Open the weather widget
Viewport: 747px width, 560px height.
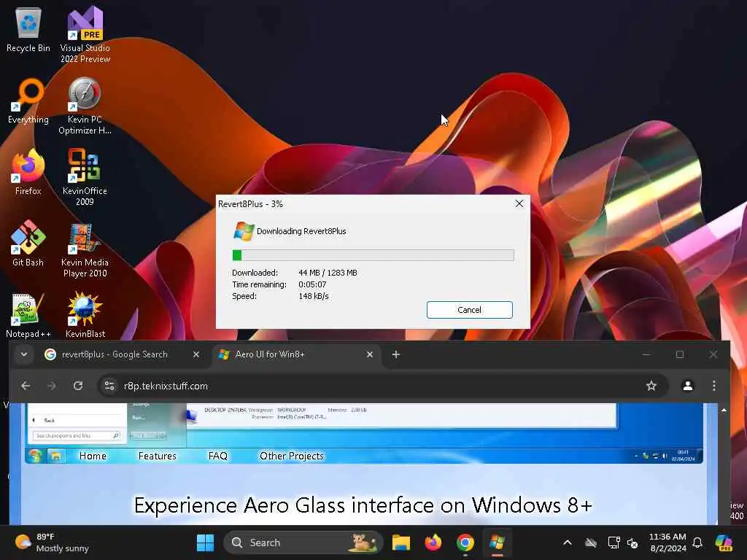click(x=52, y=542)
